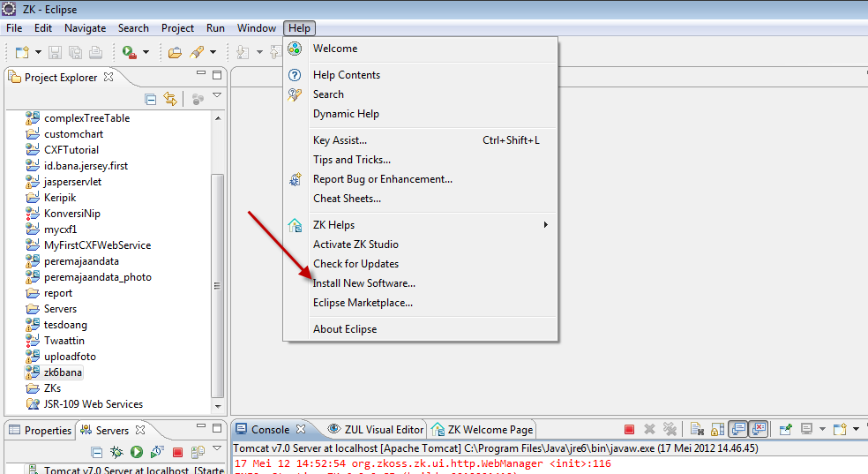The height and width of the screenshot is (474, 868).
Task: Open Project Explorer view menu triangle
Action: tap(217, 95)
